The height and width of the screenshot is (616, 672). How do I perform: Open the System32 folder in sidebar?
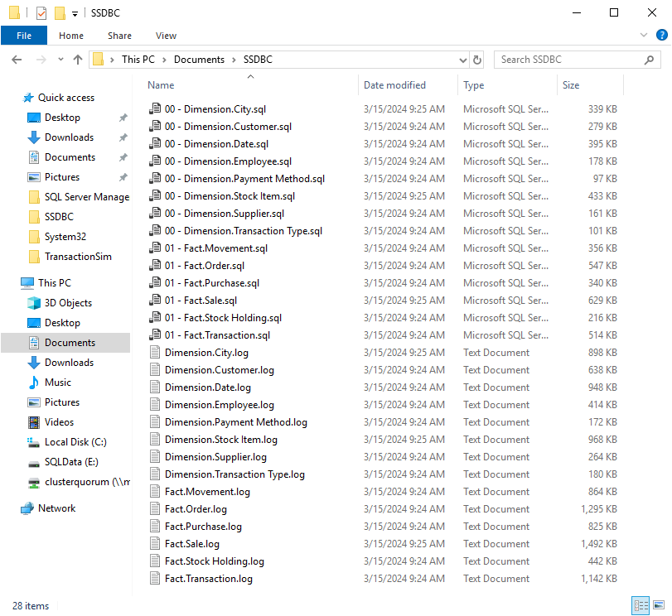pos(65,237)
